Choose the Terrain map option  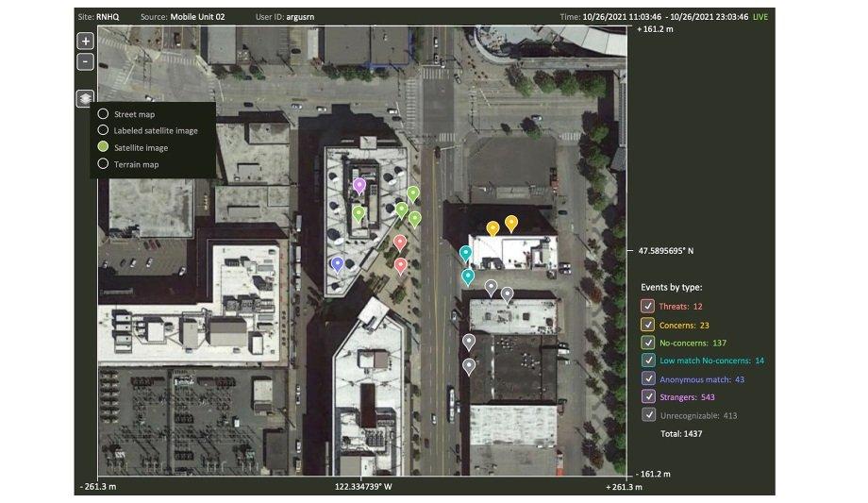103,164
